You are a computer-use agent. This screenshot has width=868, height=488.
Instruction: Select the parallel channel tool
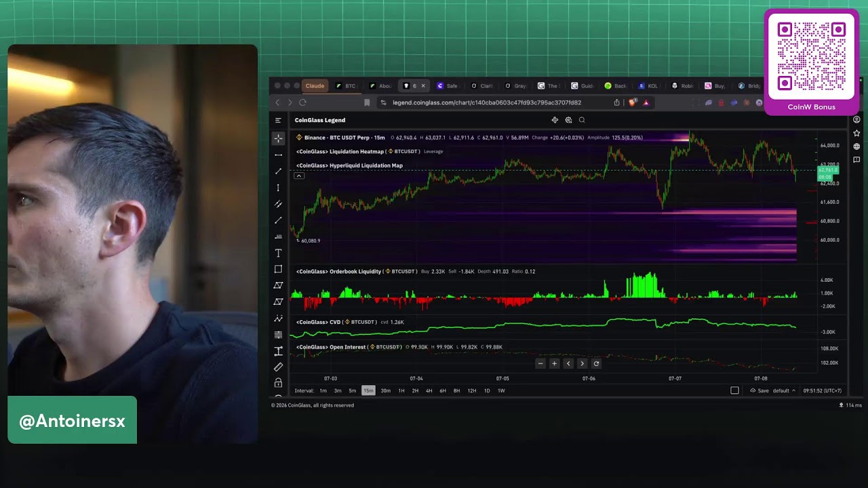[278, 204]
